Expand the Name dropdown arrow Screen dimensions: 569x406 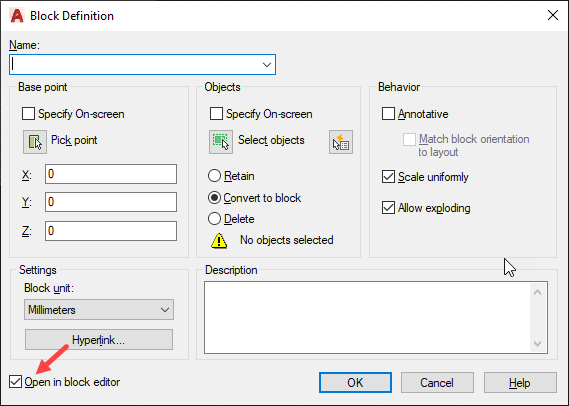pyautogui.click(x=267, y=65)
